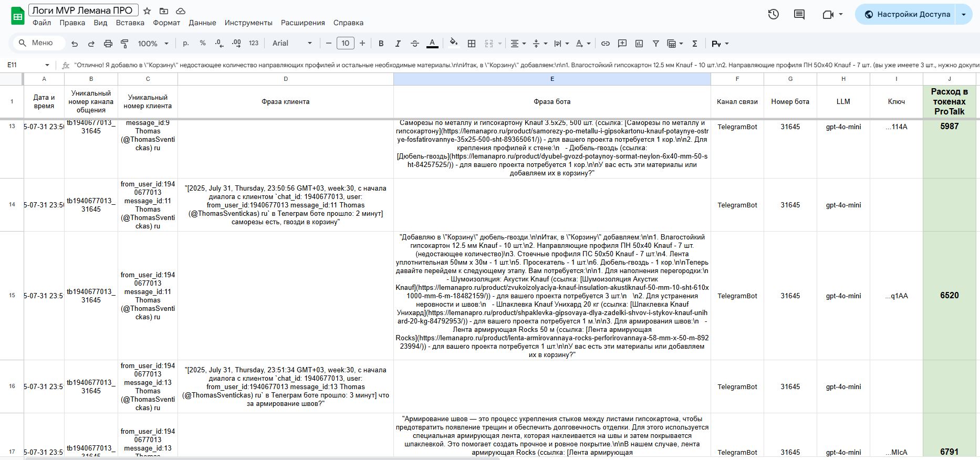Open the arrow next to Настройки Доступа

coord(964,14)
